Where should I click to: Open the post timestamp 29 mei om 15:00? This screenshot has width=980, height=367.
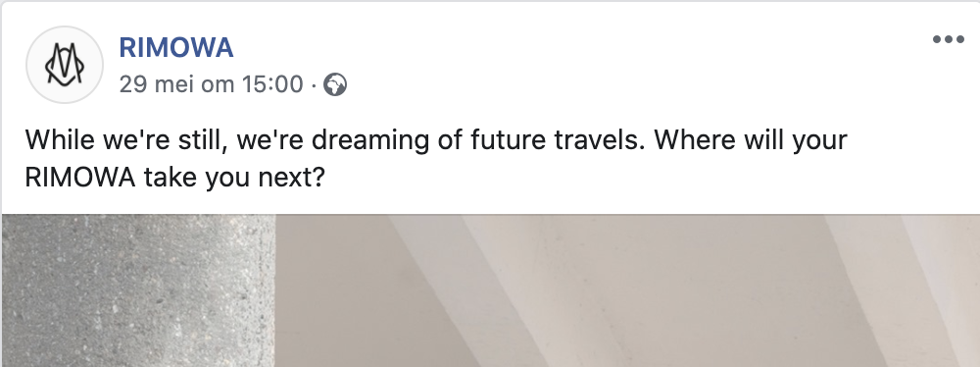212,84
